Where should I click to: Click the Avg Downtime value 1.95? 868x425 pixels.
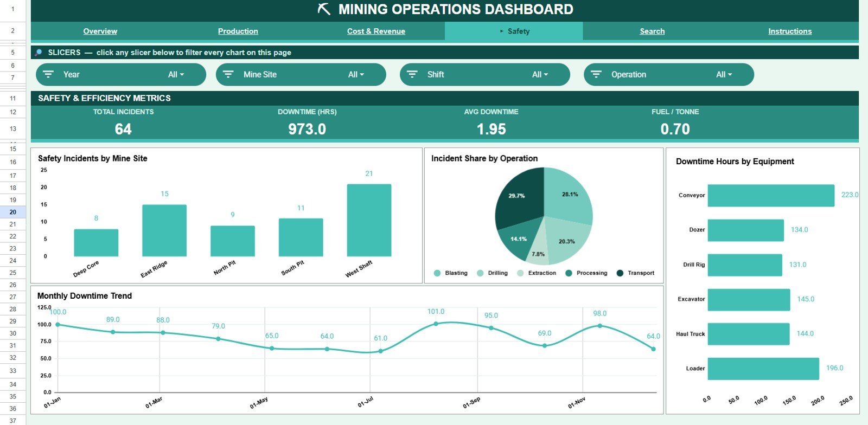click(x=492, y=129)
